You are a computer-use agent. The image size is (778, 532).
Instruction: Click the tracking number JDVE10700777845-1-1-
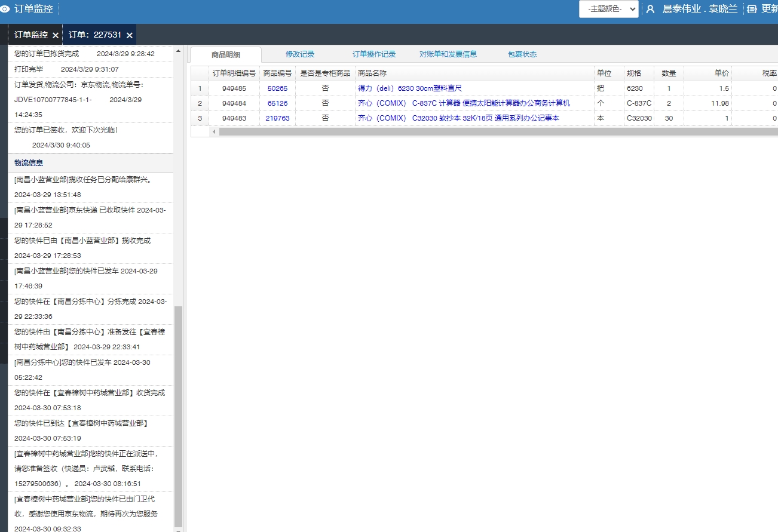[53, 100]
